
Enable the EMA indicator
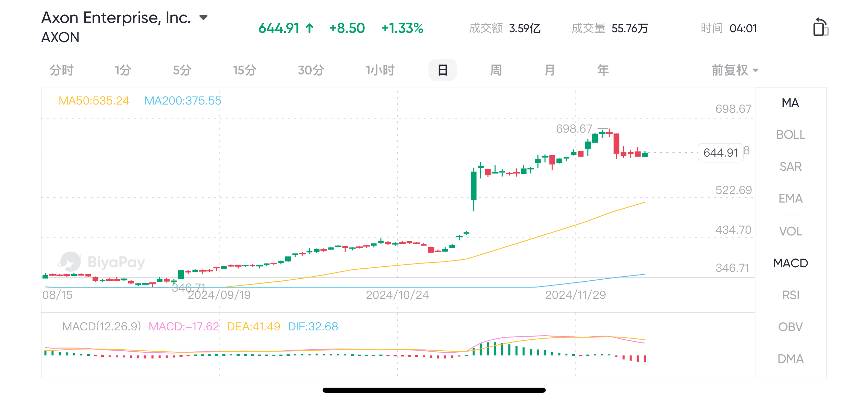click(x=791, y=198)
